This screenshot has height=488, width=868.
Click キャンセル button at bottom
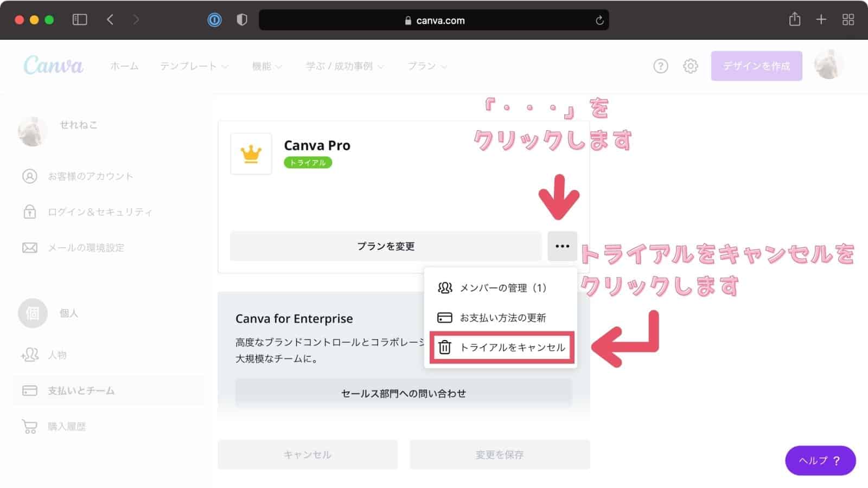[308, 454]
